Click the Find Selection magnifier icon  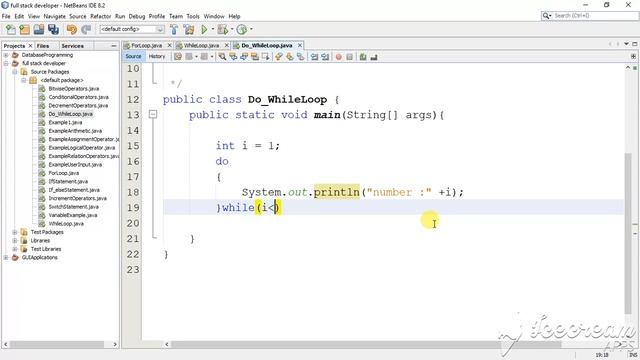tap(222, 57)
